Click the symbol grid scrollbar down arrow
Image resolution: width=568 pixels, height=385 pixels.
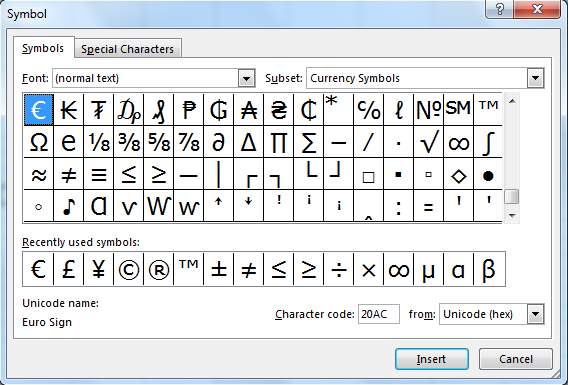tap(512, 216)
